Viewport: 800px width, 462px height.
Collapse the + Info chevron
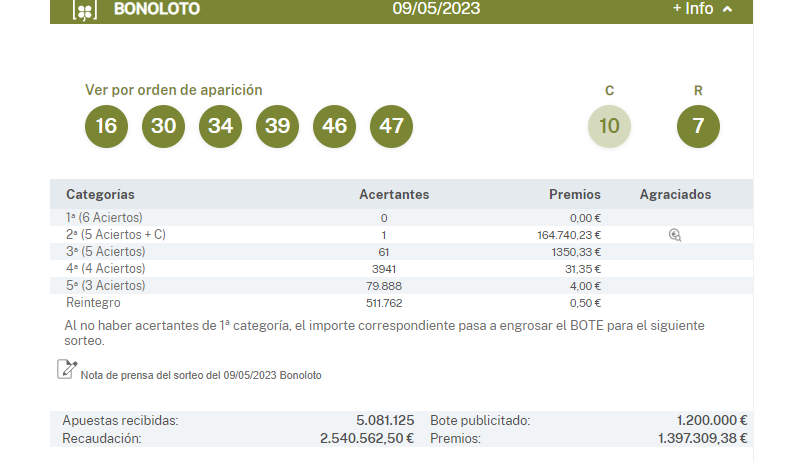point(728,9)
